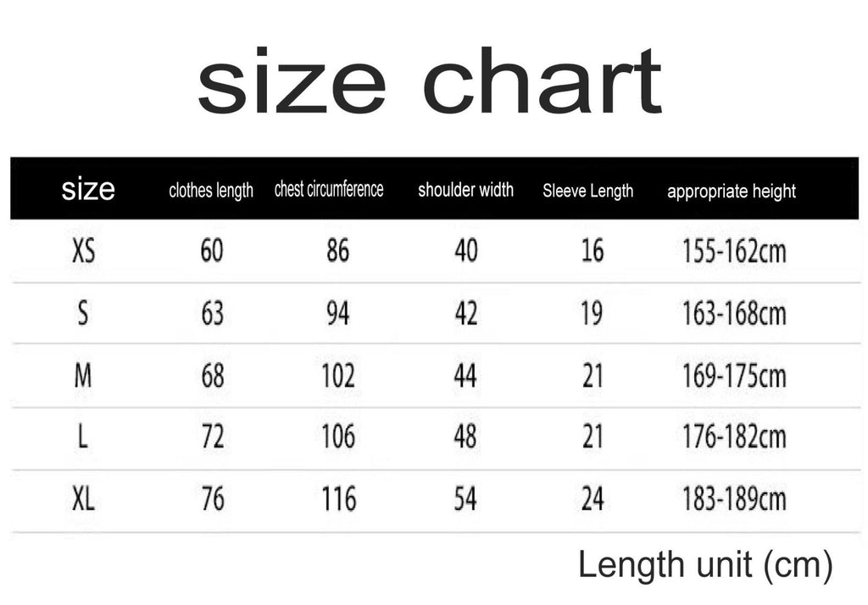This screenshot has width=868, height=605.
Task: Select the L size row label
Action: (x=83, y=437)
